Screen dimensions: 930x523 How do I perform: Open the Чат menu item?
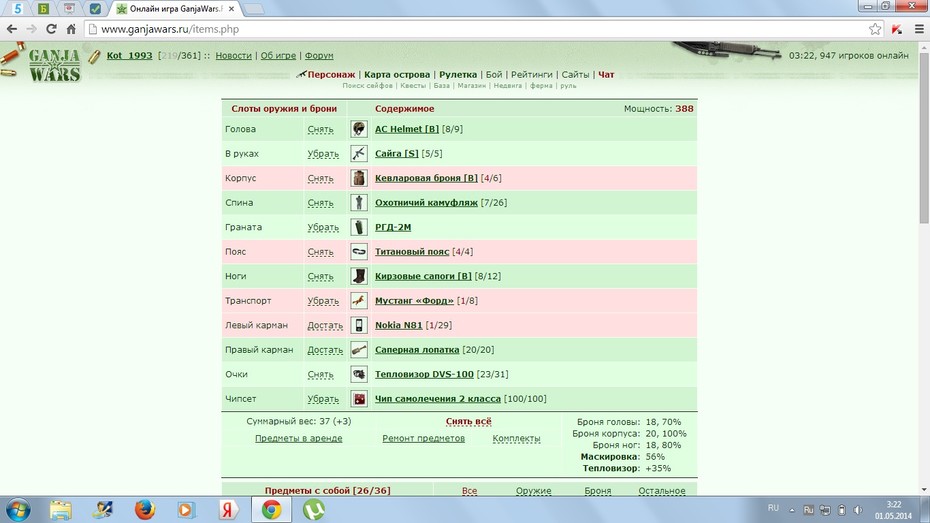(x=606, y=75)
